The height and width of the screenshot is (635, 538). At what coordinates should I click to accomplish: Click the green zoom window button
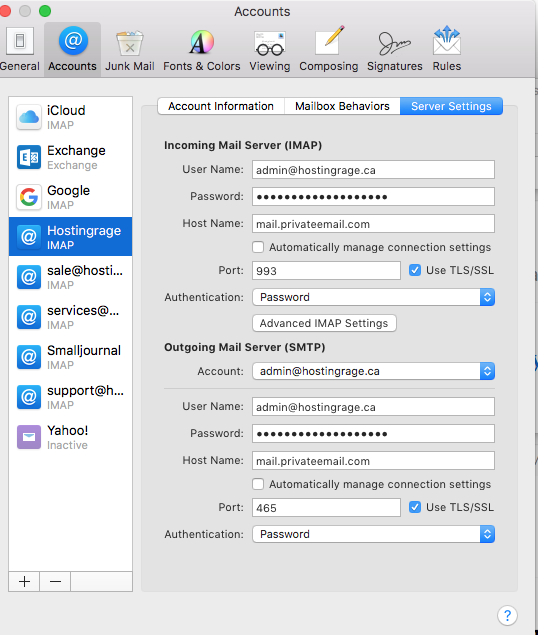pos(45,11)
